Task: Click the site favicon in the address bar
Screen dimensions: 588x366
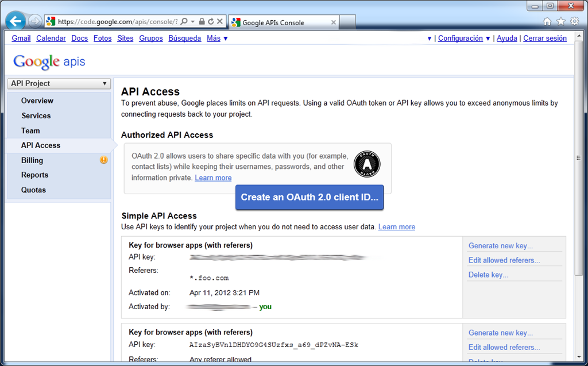Action: (x=51, y=21)
